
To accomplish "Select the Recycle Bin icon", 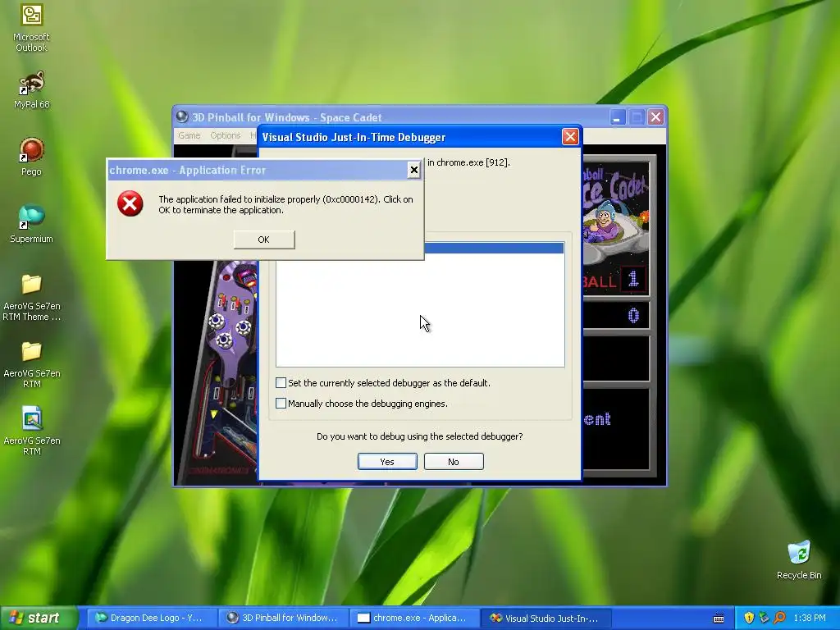I will pyautogui.click(x=799, y=559).
